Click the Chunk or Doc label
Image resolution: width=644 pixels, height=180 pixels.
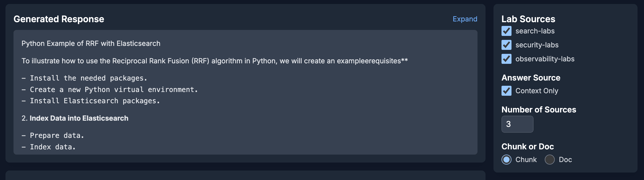tap(527, 147)
